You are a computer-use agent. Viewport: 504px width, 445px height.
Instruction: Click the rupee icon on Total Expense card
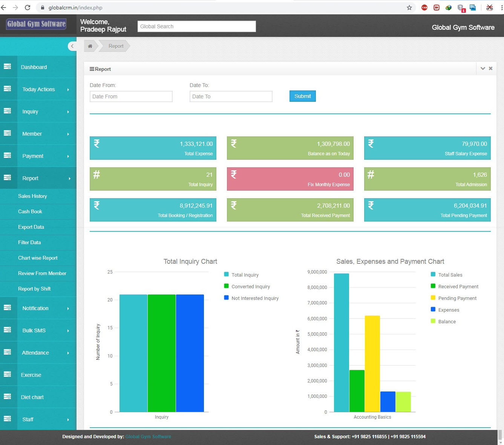[97, 144]
